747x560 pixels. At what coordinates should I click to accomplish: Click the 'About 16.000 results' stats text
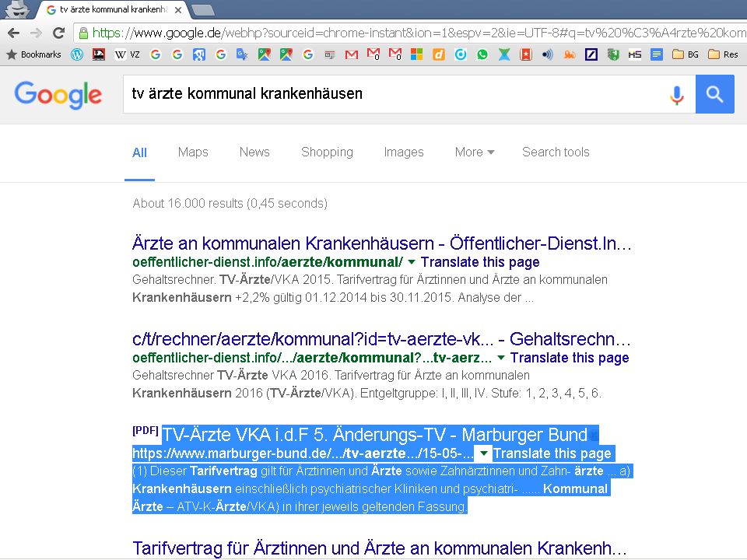click(230, 203)
